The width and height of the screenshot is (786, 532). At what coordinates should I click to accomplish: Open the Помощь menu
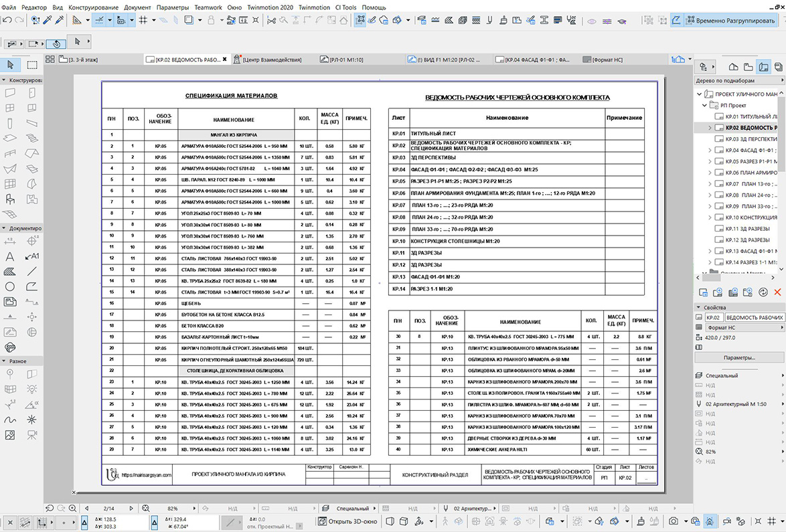(374, 7)
